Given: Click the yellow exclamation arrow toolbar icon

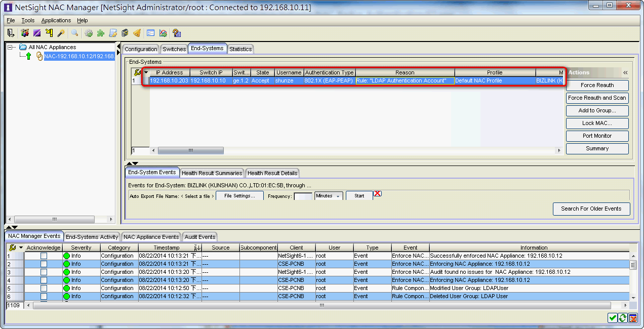Looking at the screenshot, I should tap(49, 33).
